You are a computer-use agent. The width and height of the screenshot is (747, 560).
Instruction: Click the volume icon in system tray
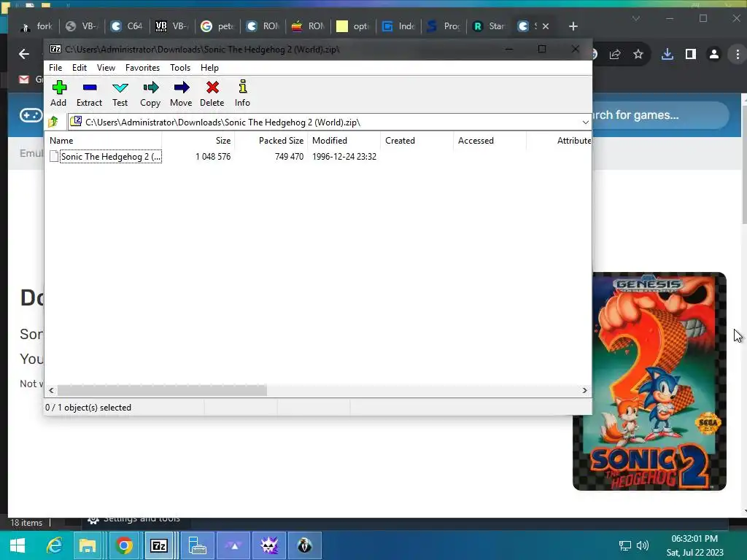pos(643,545)
